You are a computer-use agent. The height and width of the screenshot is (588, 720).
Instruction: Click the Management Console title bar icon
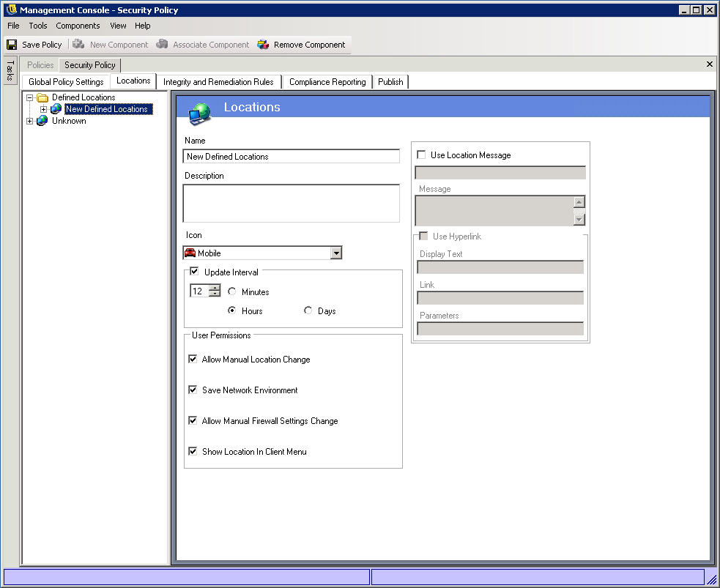[x=12, y=10]
